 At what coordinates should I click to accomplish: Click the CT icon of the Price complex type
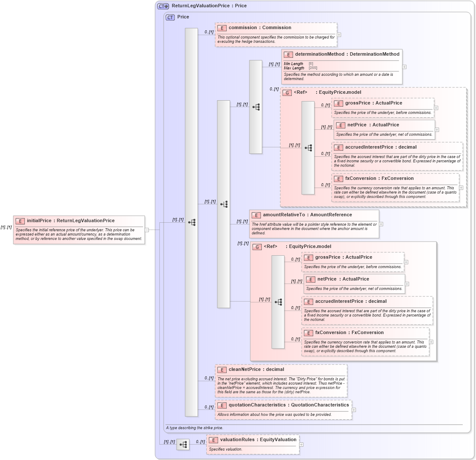tap(170, 17)
